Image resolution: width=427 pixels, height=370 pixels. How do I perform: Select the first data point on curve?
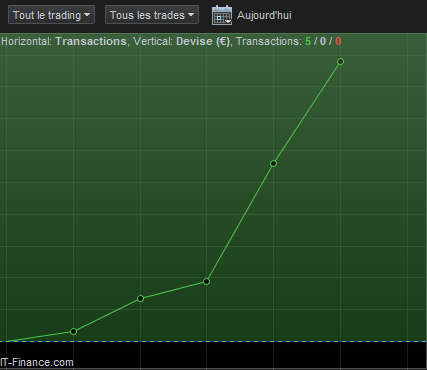74,331
